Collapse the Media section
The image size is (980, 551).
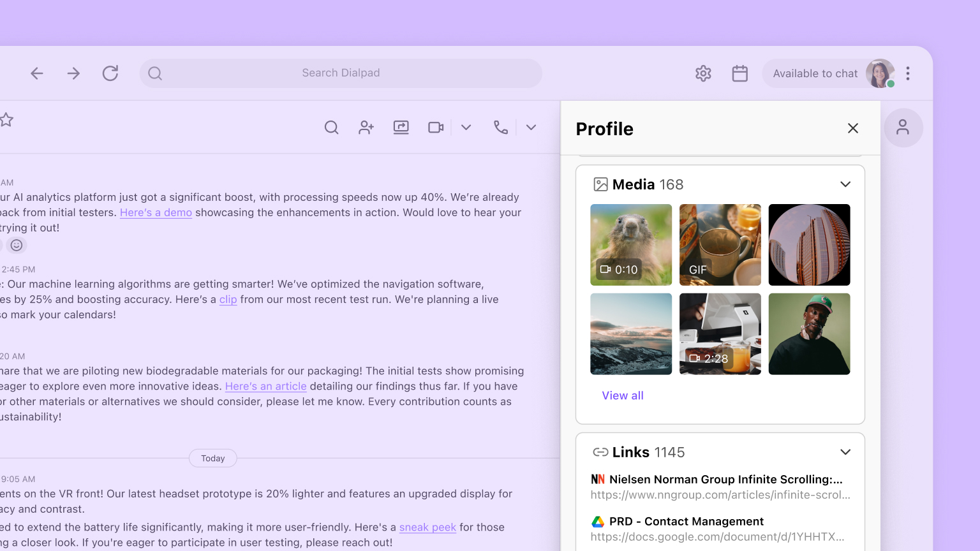pyautogui.click(x=845, y=184)
